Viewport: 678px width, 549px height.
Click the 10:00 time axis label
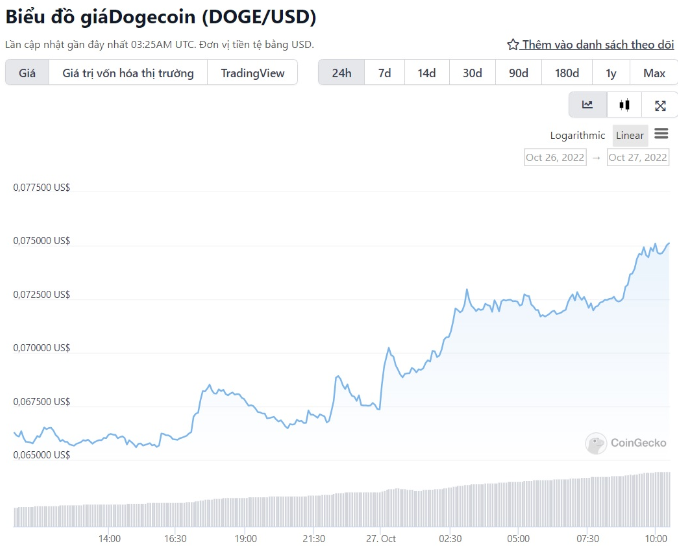(x=656, y=539)
